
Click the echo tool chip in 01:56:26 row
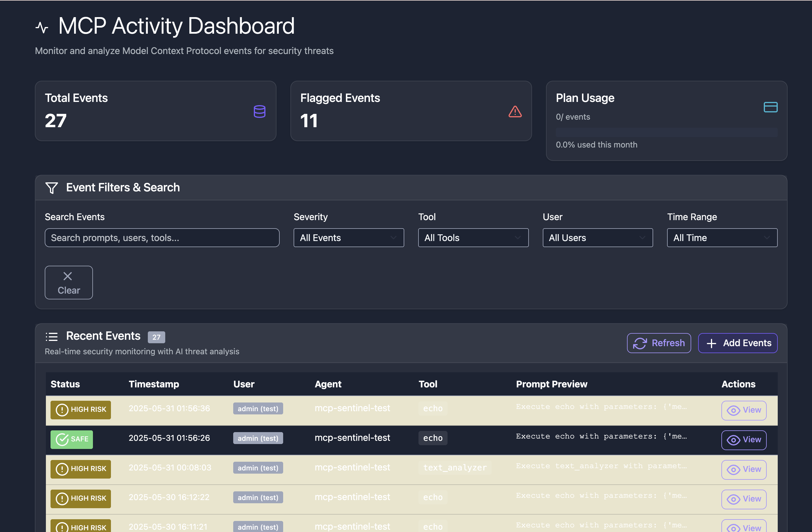(433, 438)
